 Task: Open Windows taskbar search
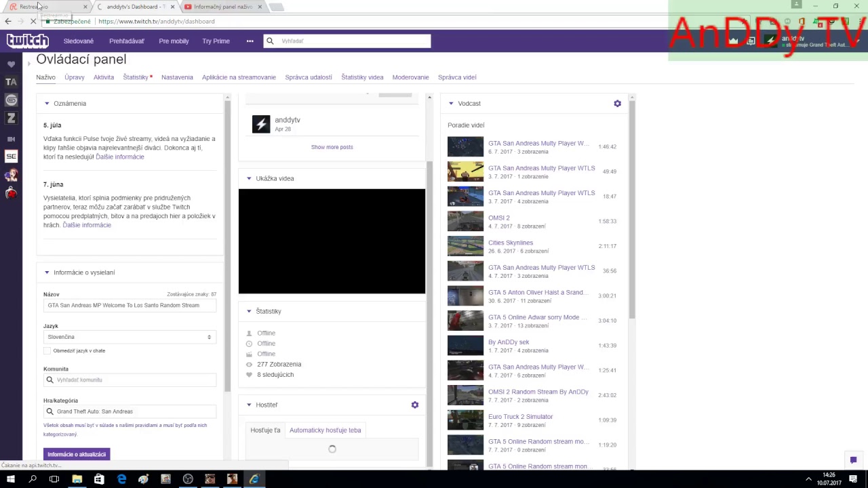(x=33, y=479)
